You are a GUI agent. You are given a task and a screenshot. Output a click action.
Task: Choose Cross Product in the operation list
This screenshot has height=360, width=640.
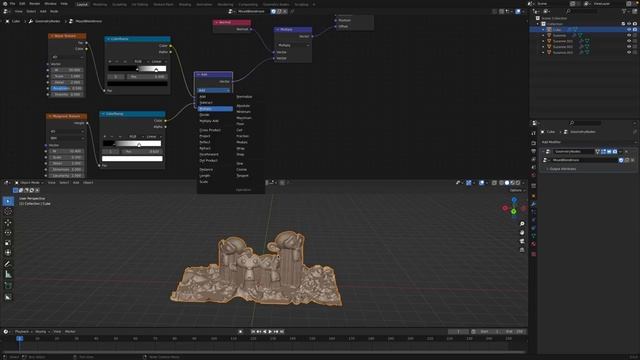pos(210,130)
